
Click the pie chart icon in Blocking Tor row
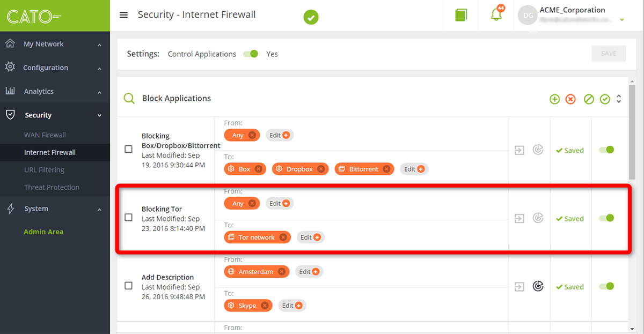coord(538,218)
